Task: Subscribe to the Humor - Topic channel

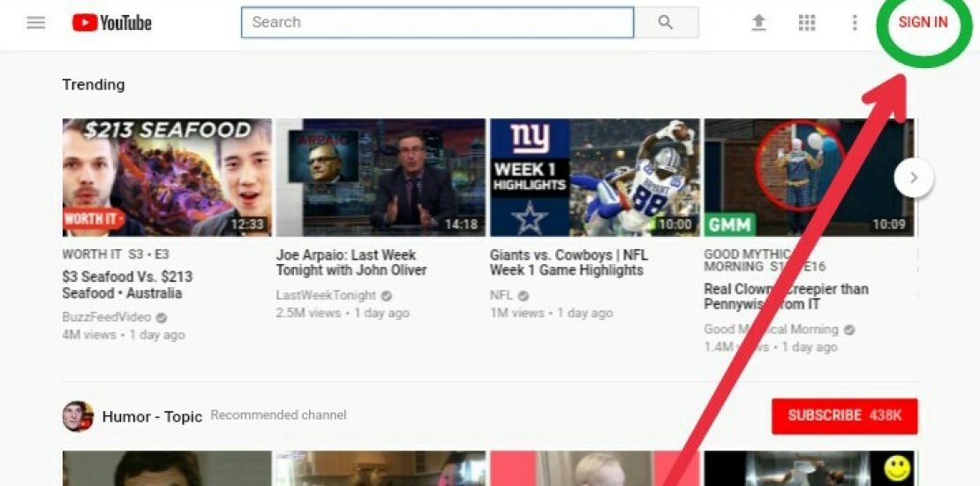Action: [844, 416]
